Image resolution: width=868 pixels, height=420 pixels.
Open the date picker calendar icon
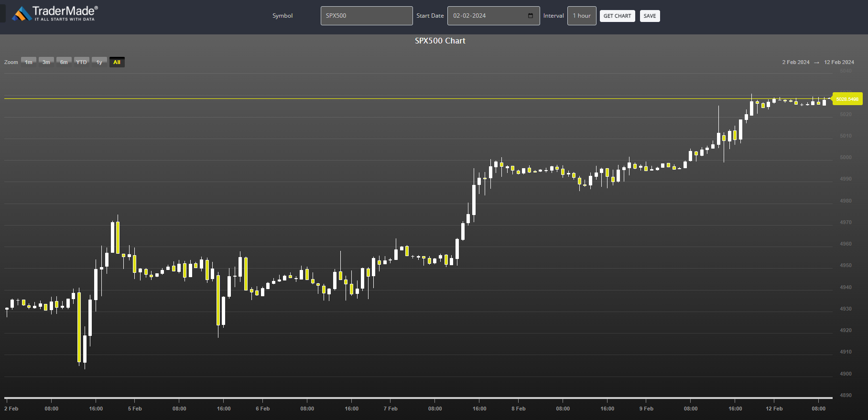click(x=531, y=16)
